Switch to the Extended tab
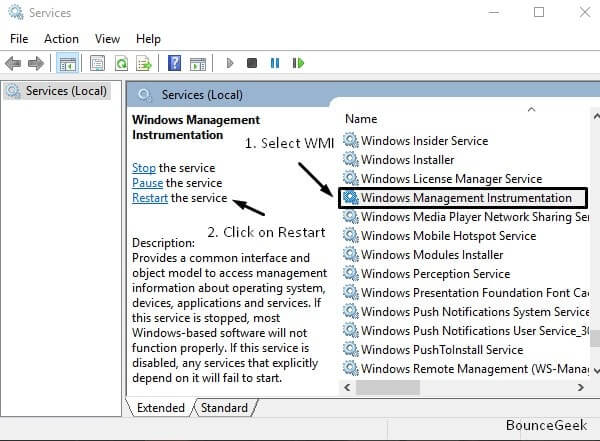Image resolution: width=600 pixels, height=441 pixels. (x=161, y=408)
